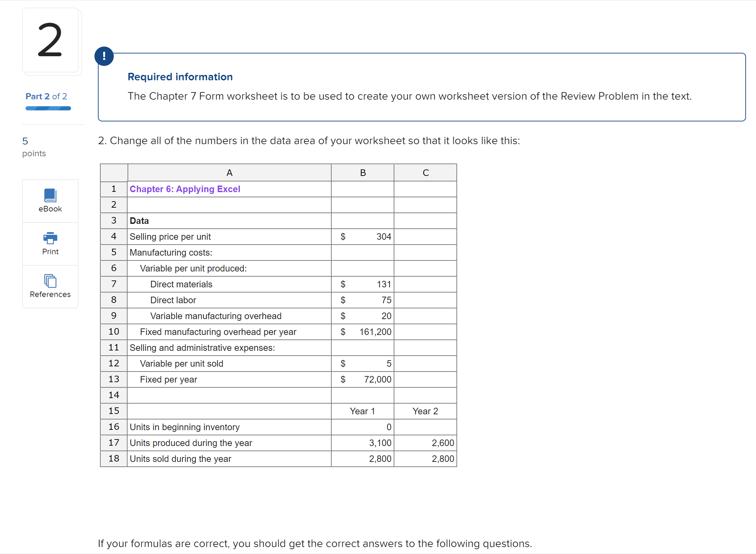The width and height of the screenshot is (756, 554).
Task: Click the Variable manufacturing overhead label
Action: click(216, 316)
